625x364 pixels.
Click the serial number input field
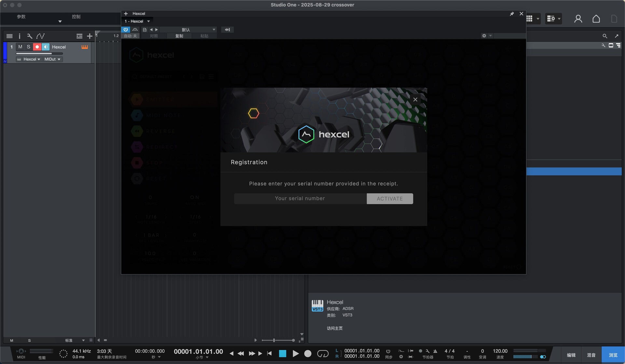point(300,199)
